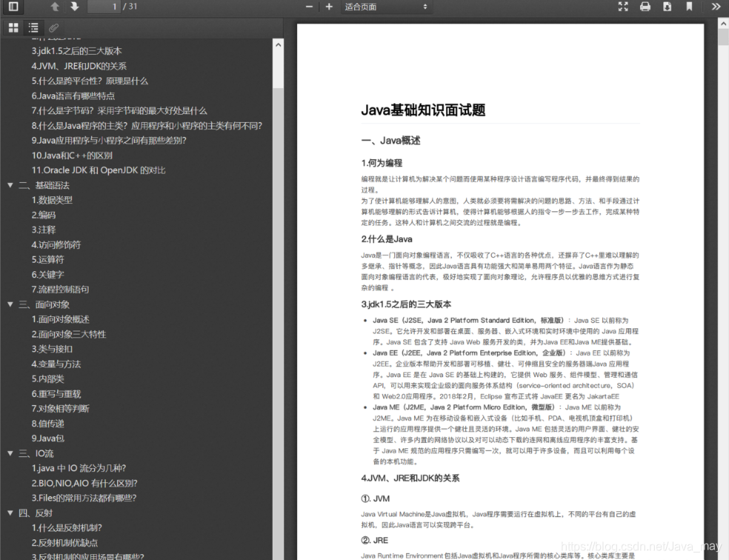
Task: Open outline item 1.数据类型
Action: click(52, 200)
